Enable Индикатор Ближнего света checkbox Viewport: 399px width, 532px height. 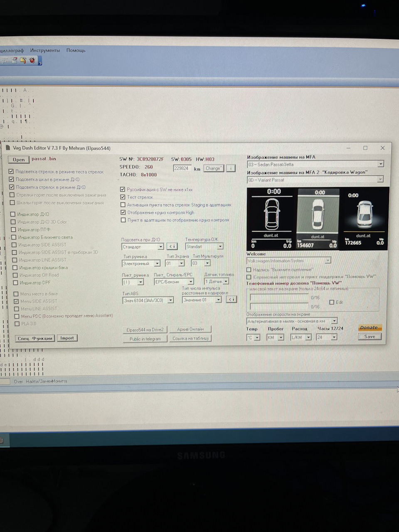pyautogui.click(x=14, y=237)
